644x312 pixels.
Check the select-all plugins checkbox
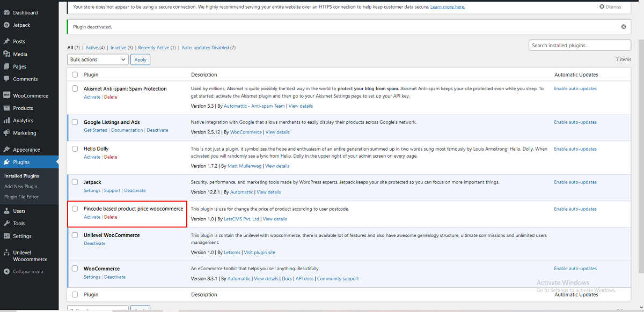tap(75, 75)
